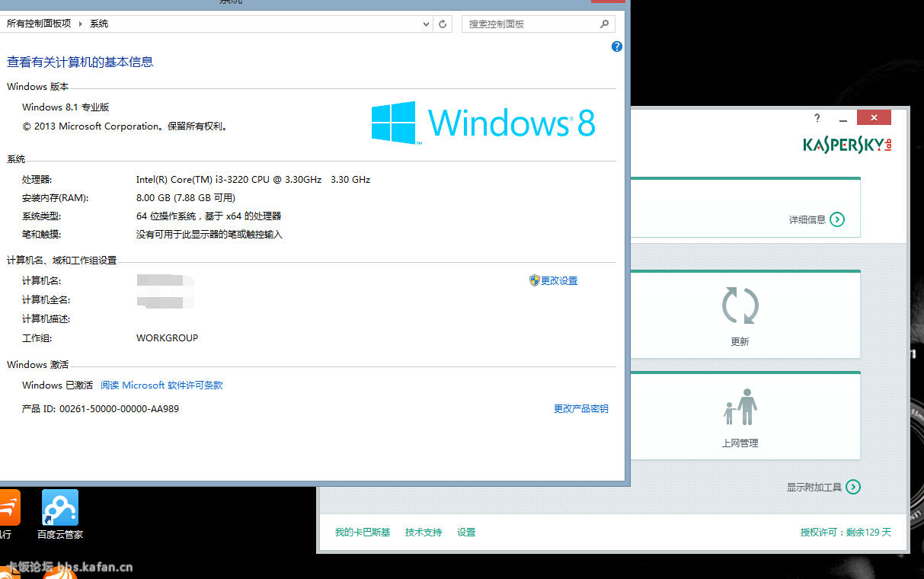Click the shield icon next to 更改设置
924x579 pixels.
point(534,280)
